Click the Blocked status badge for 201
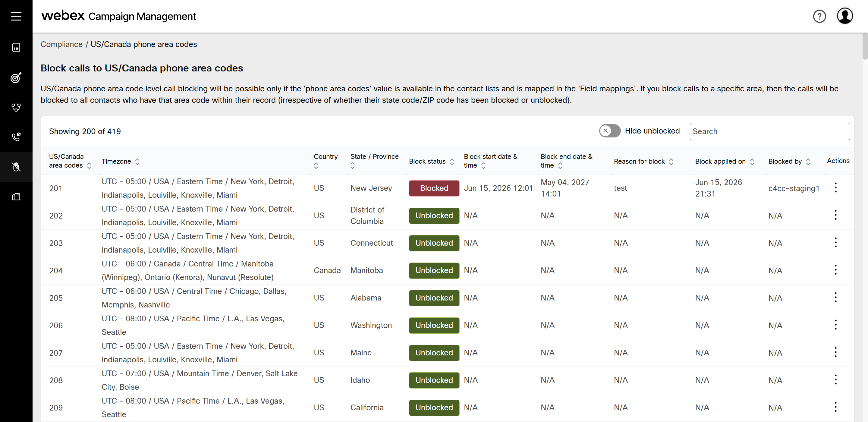Image resolution: width=868 pixels, height=422 pixels. click(434, 188)
